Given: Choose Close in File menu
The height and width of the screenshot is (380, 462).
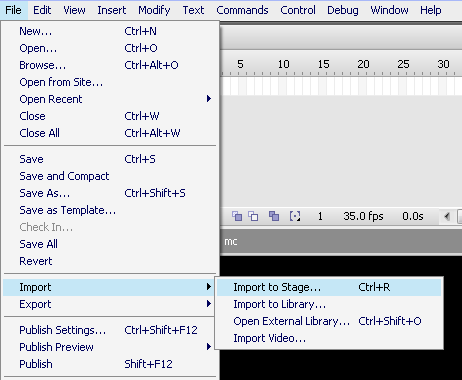Looking at the screenshot, I should [110, 116].
